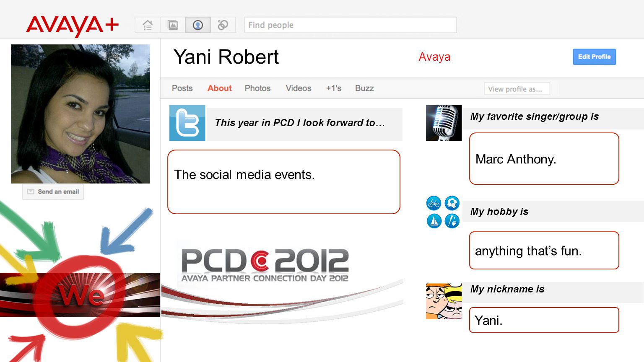Click the 'My hobby is' heading

coord(499,212)
